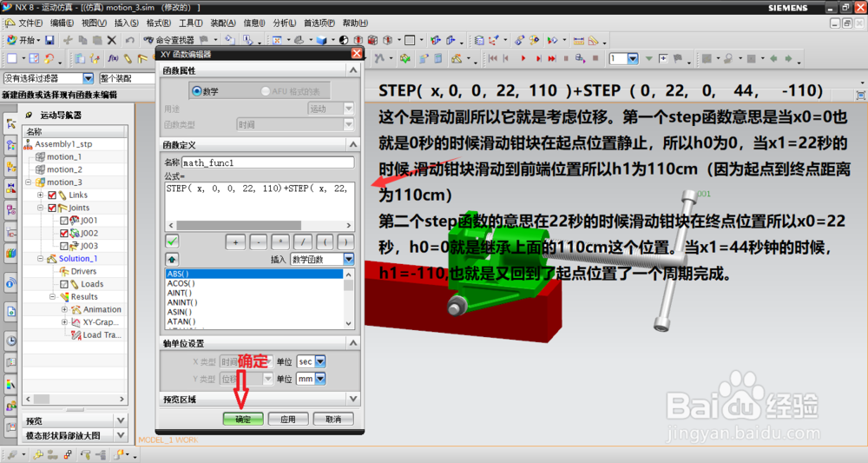
Task: Toggle the J001 joint checkbox
Action: (64, 221)
